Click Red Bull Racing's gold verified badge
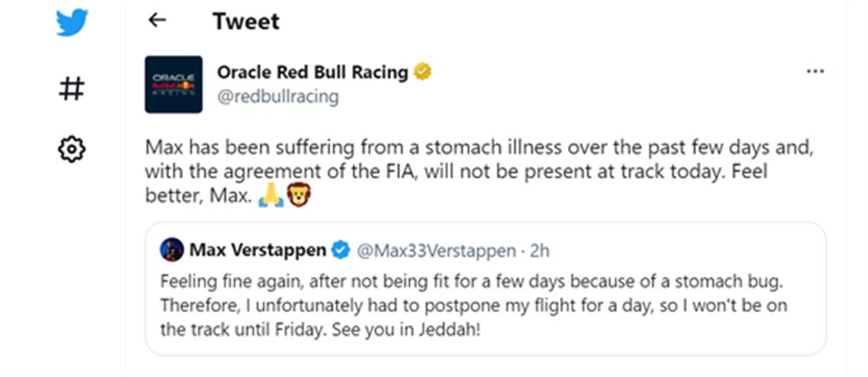This screenshot has width=868, height=377. point(423,73)
